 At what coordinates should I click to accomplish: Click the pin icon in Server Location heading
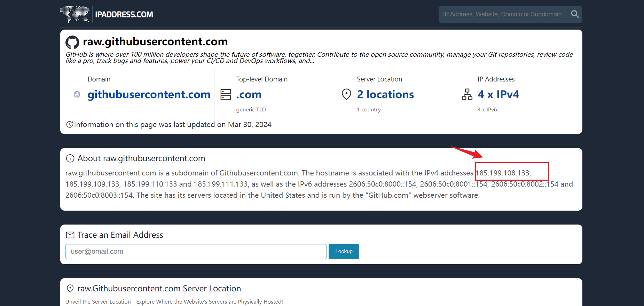(70, 289)
